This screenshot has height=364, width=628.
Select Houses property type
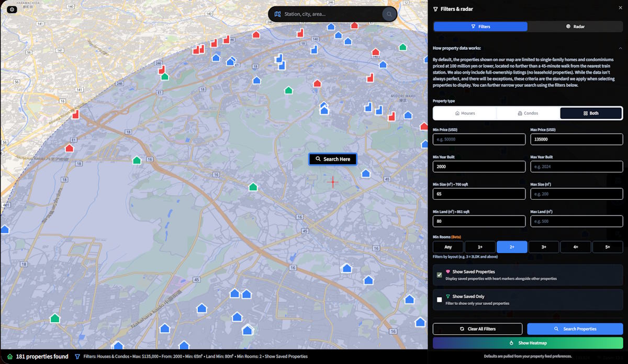click(465, 113)
